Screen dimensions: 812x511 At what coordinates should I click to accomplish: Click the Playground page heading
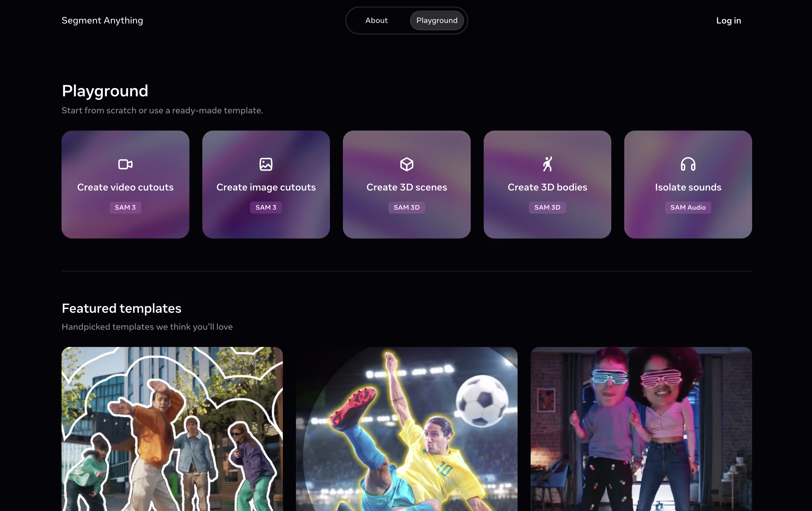pos(105,91)
